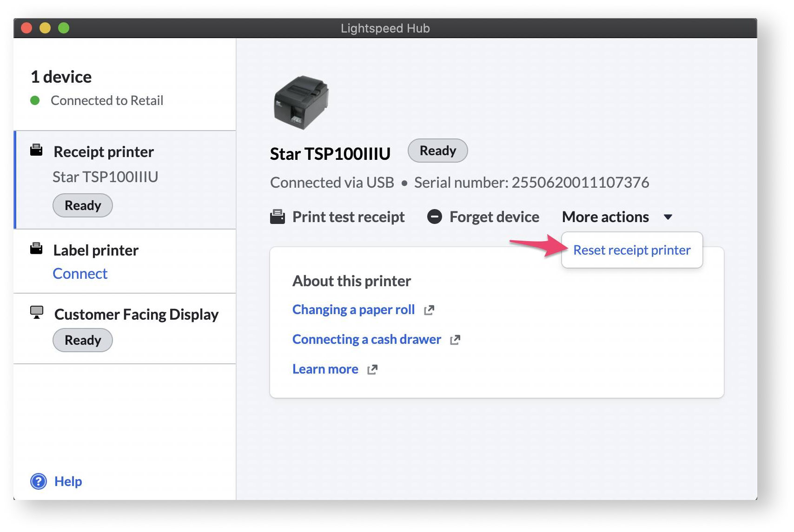Click the 1 device heading
The width and height of the screenshot is (794, 532).
point(61,77)
